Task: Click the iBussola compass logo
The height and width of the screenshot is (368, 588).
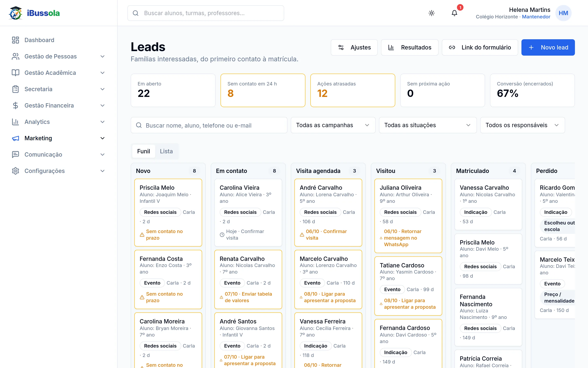Action: coord(16,13)
